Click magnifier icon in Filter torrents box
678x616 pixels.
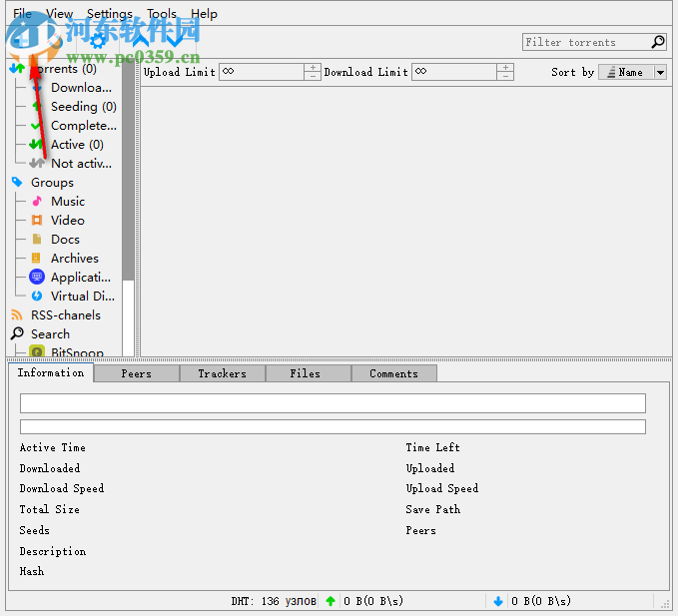pos(658,42)
